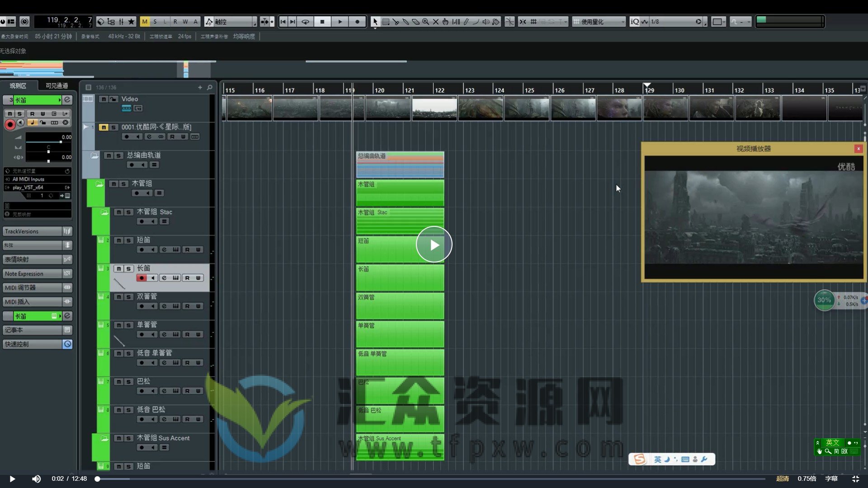Viewport: 868px width, 488px height.
Task: Adjust the inspector pan slider
Action: point(48,151)
